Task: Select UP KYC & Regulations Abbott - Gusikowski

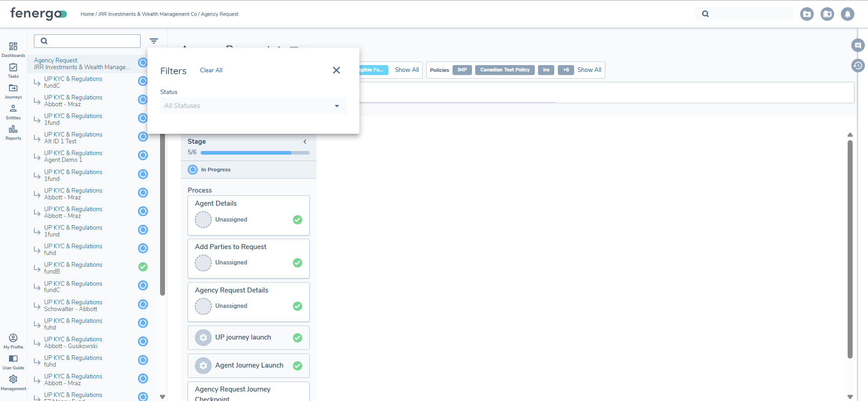Action: pos(73,343)
